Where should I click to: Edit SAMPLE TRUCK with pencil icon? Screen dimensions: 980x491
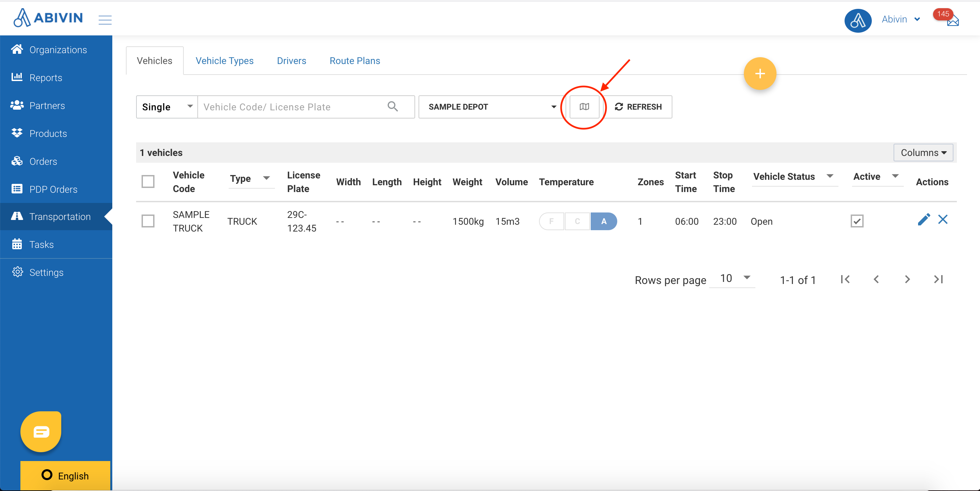pos(924,220)
